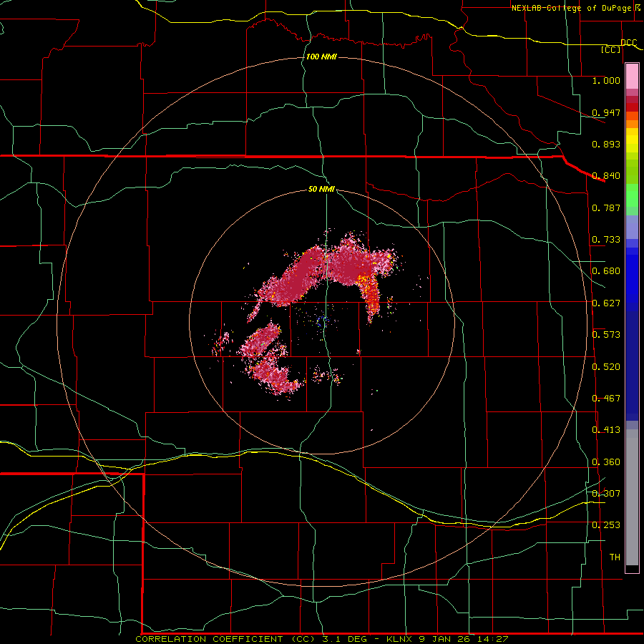Pick the light pink segment of the color bar

pyautogui.click(x=632, y=76)
